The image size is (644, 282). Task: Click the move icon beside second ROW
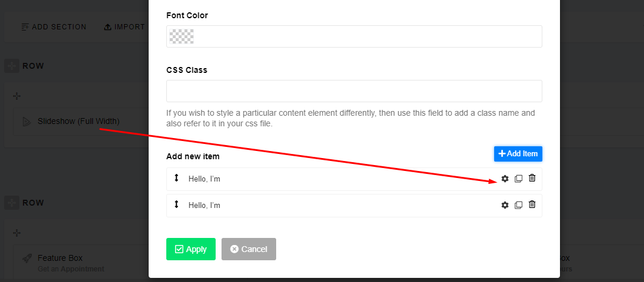(12, 203)
